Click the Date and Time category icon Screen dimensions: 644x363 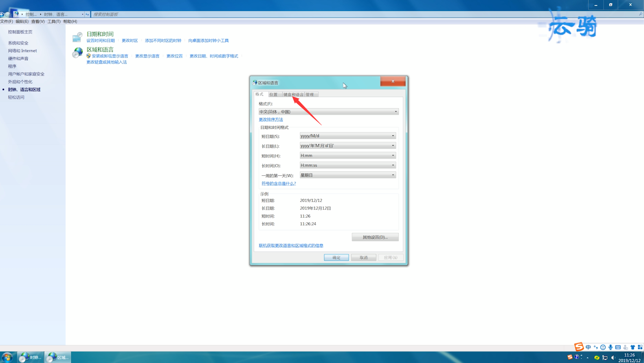pos(77,37)
